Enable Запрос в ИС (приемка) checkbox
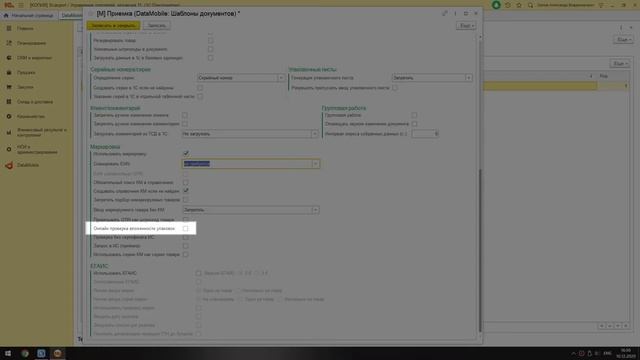The height and width of the screenshot is (360, 640). [186, 246]
